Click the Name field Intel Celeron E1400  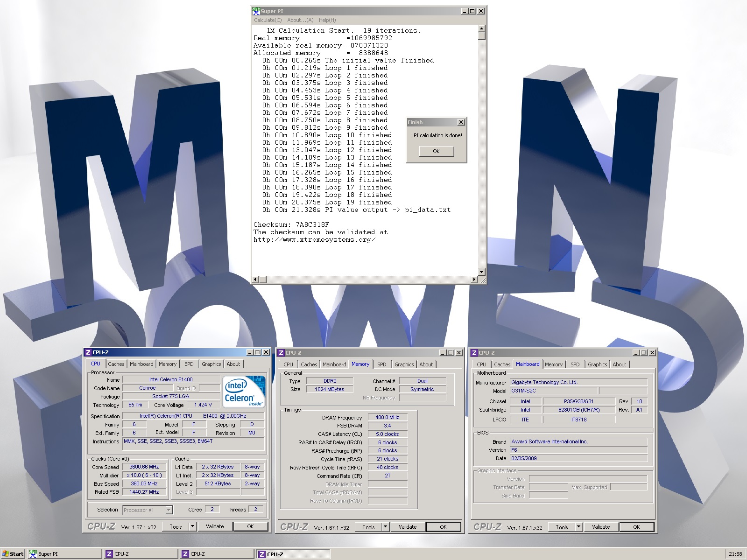tap(171, 379)
